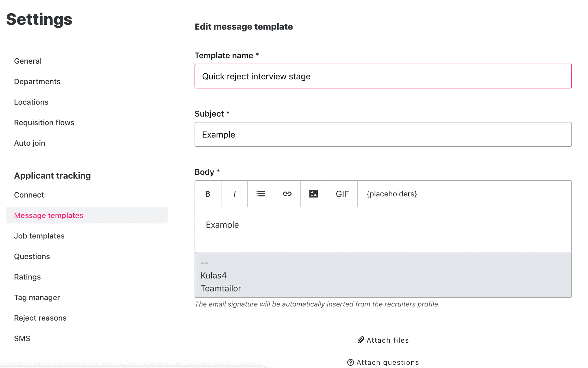Image resolution: width=588 pixels, height=368 pixels.
Task: Open Departments settings
Action: pos(37,82)
